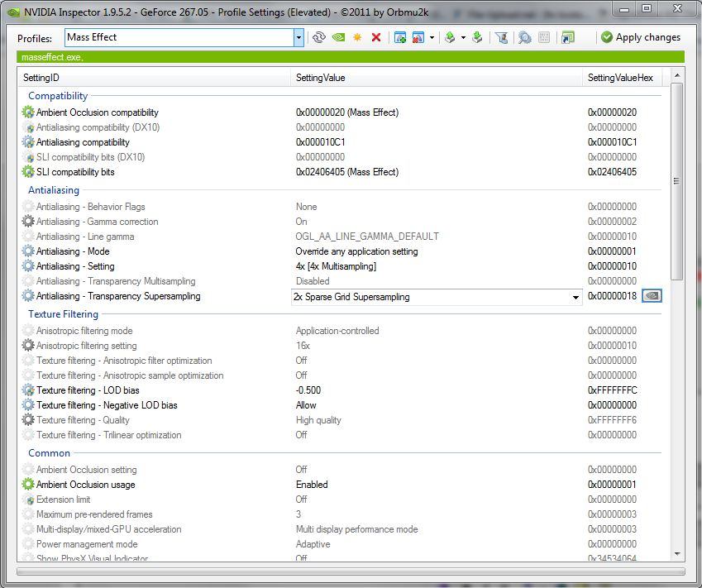
Task: Open the dropdown arrow next to remove application
Action: pyautogui.click(x=432, y=37)
